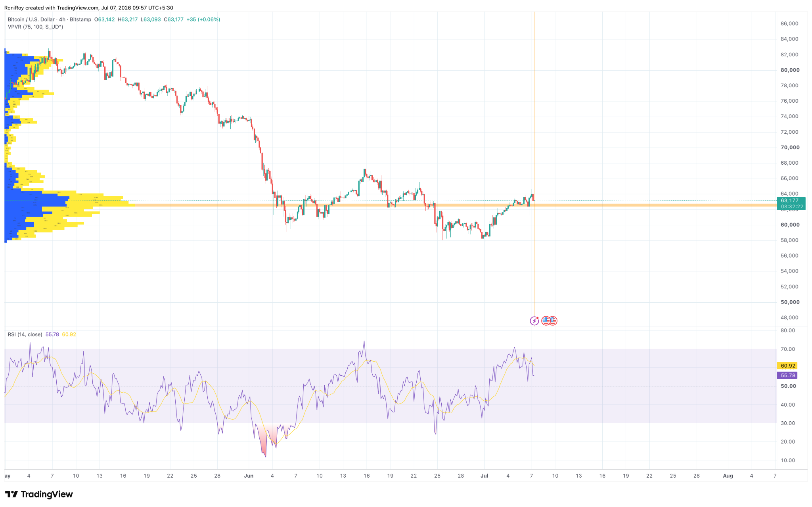This screenshot has width=812, height=507.
Task: Click the change value +35 (+0.06%)
Action: click(203, 19)
